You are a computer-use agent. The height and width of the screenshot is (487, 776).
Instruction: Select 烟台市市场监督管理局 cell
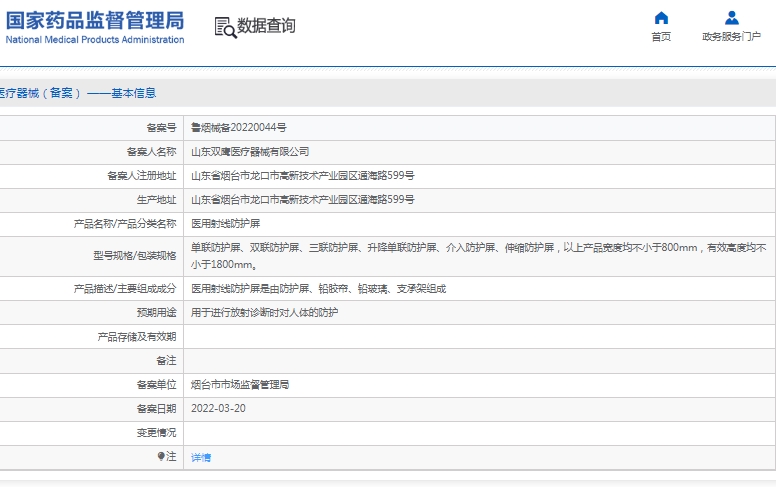[x=240, y=385]
